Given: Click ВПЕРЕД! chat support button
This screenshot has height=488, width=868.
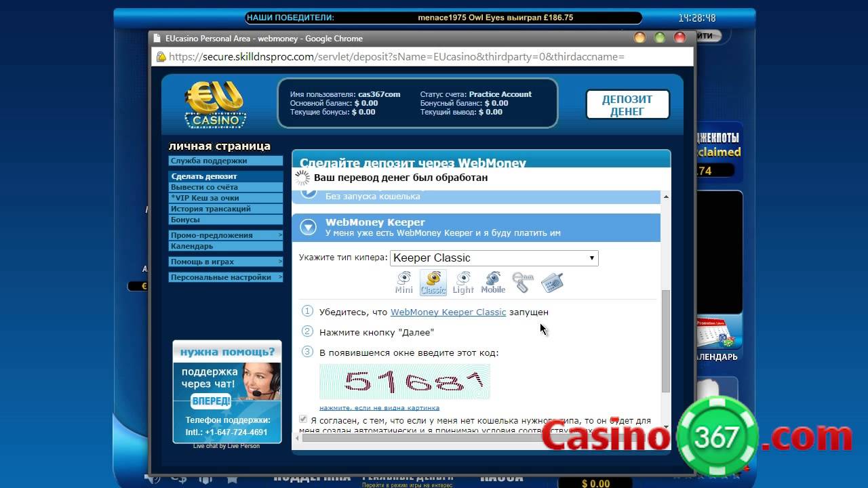Looking at the screenshot, I should click(211, 401).
